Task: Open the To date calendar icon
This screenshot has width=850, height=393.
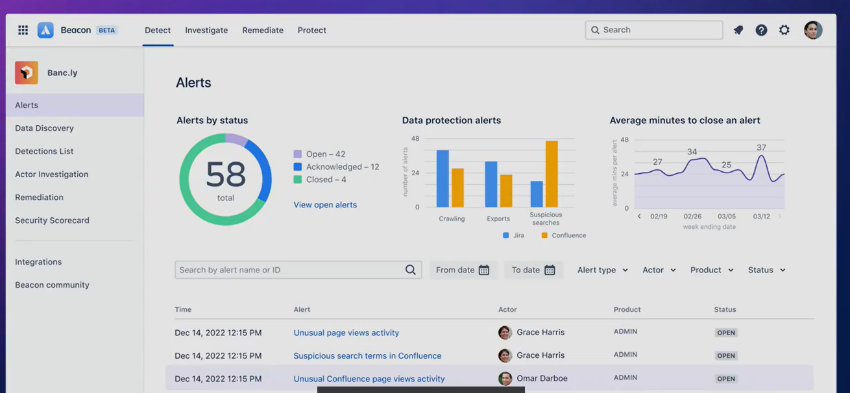Action: (550, 270)
